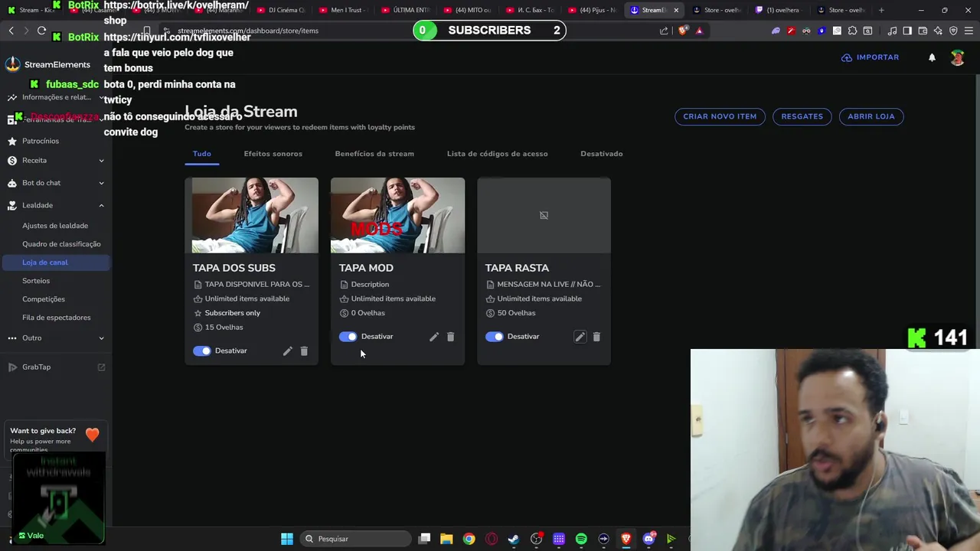Screen dimensions: 980x551
Task: Switch to Lista de códigos de acesso tab
Action: [498, 154]
